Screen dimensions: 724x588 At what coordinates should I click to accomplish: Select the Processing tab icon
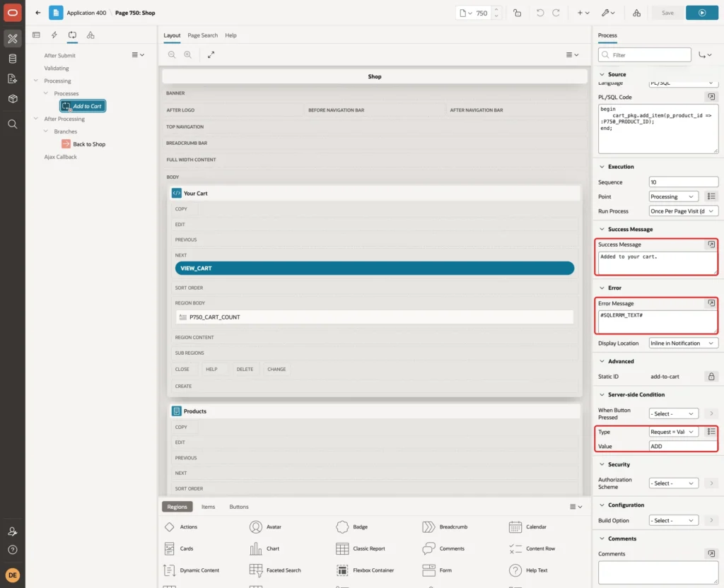click(72, 35)
